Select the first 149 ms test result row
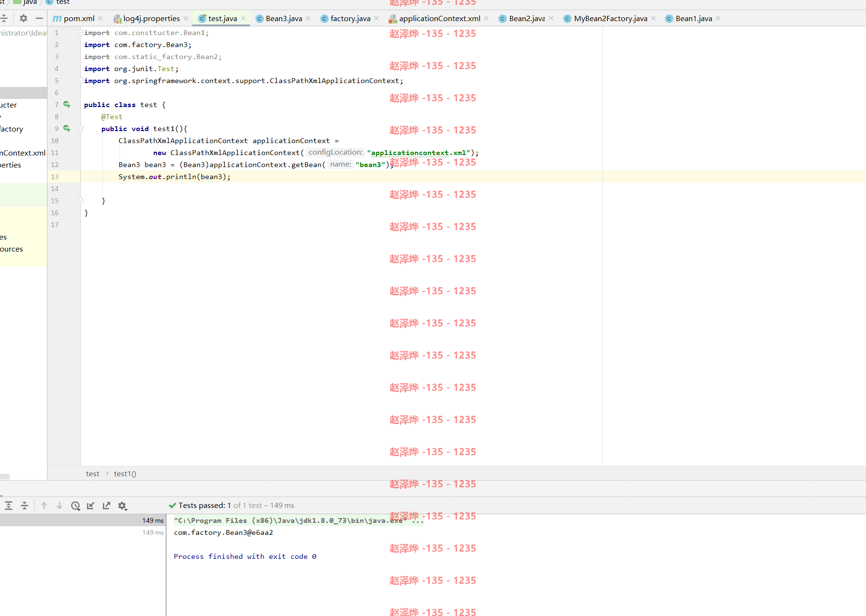 83,520
